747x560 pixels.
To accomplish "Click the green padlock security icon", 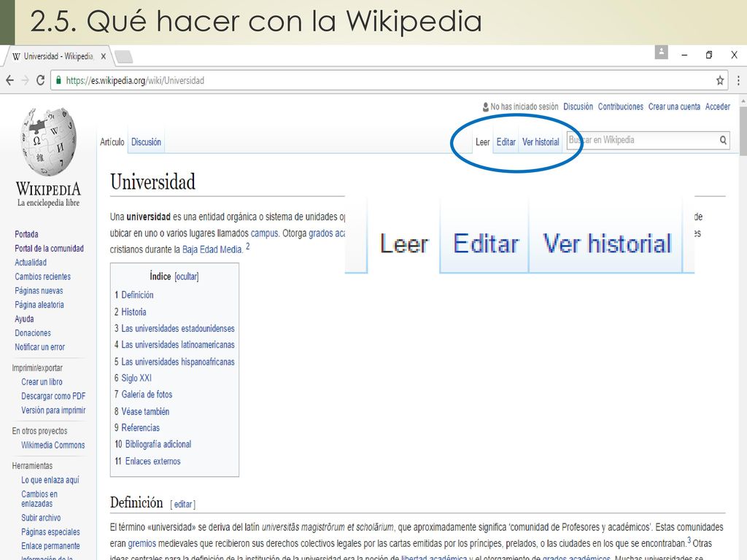I will coord(58,80).
